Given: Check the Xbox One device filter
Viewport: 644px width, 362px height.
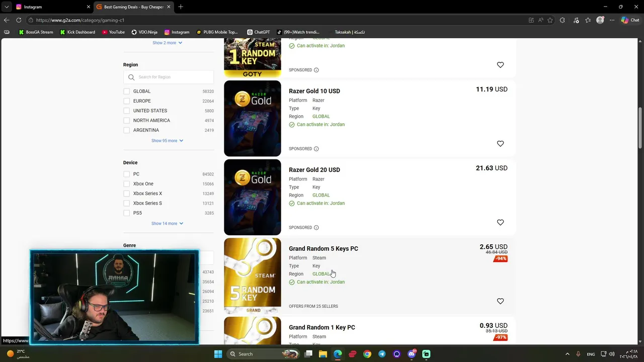Looking at the screenshot, I should click(127, 184).
